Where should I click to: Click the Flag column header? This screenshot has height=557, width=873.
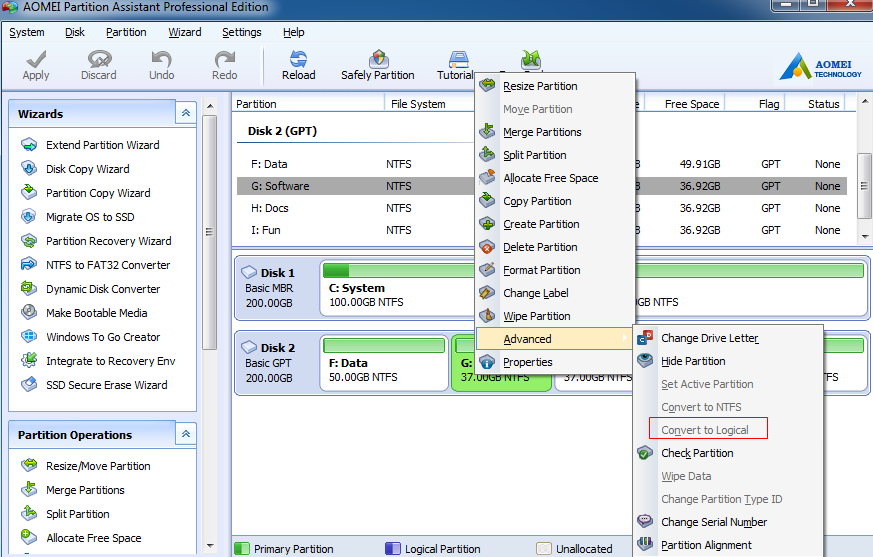click(x=754, y=104)
